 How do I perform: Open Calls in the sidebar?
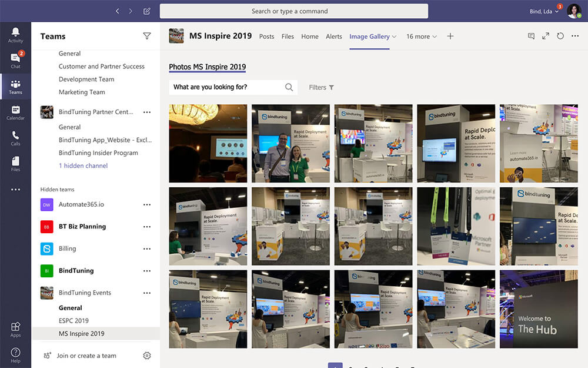point(15,138)
